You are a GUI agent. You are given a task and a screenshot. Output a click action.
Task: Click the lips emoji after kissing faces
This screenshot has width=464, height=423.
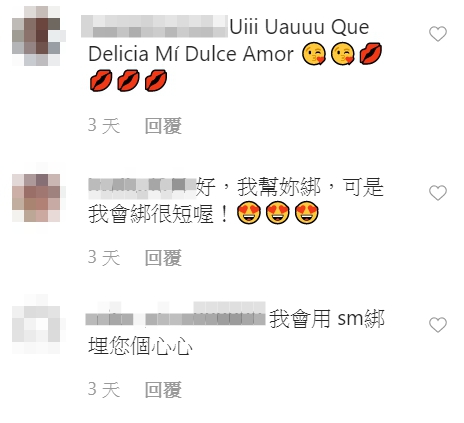pyautogui.click(x=371, y=53)
